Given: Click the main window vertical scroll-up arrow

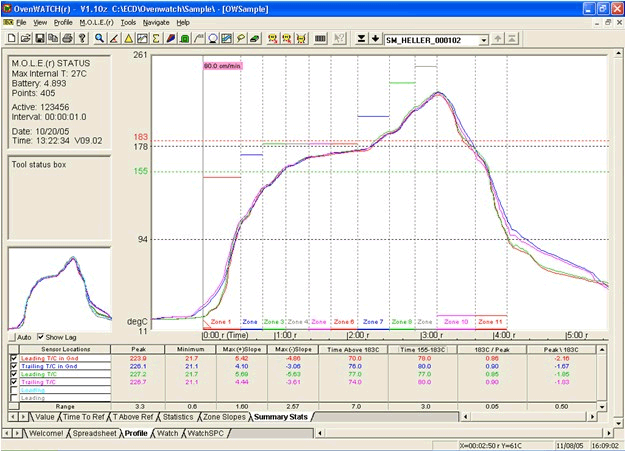Looking at the screenshot, I should (x=619, y=53).
